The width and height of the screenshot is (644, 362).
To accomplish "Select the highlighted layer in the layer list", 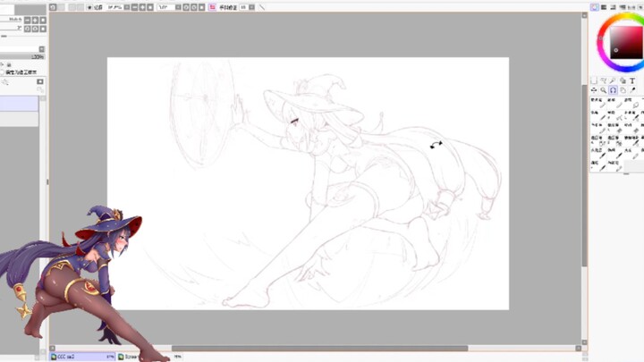I will point(20,104).
